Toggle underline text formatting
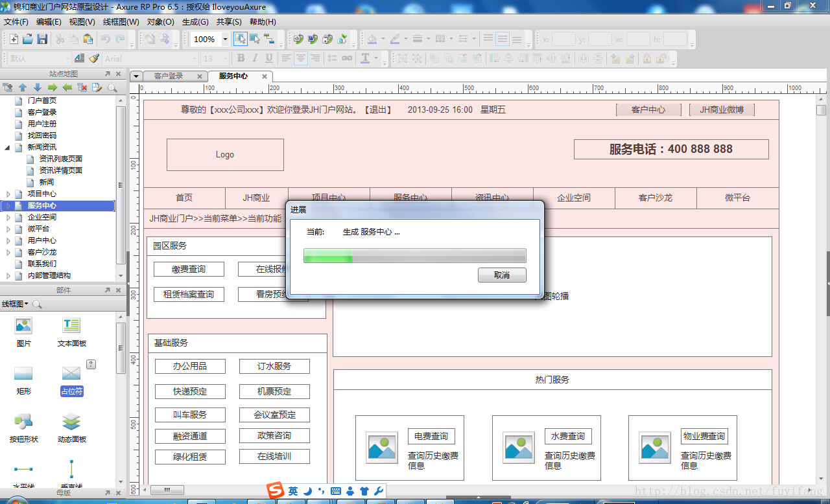 269,58
